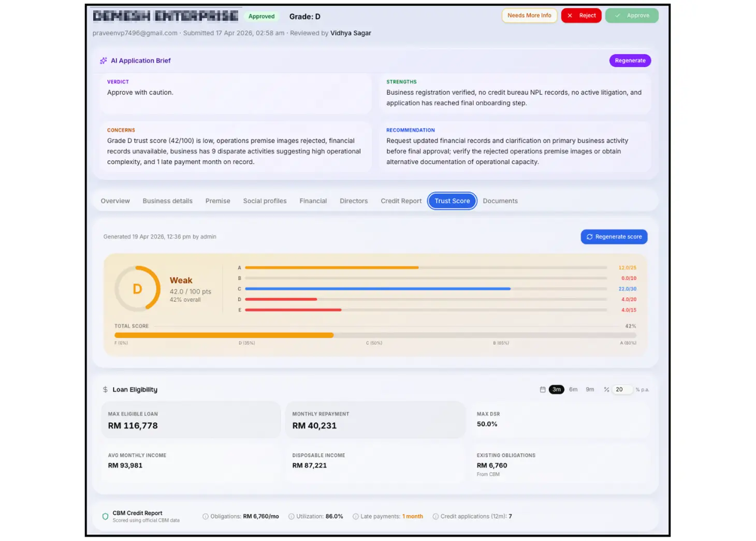Switch to the Directors tab

[x=354, y=201]
